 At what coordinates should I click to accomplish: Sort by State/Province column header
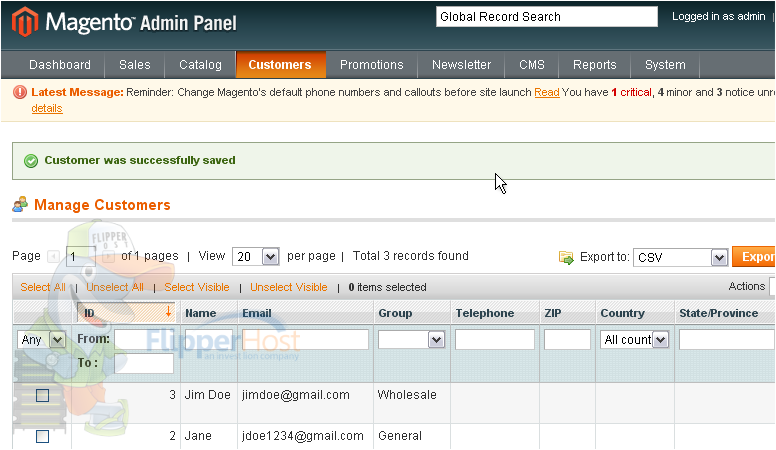coord(719,313)
